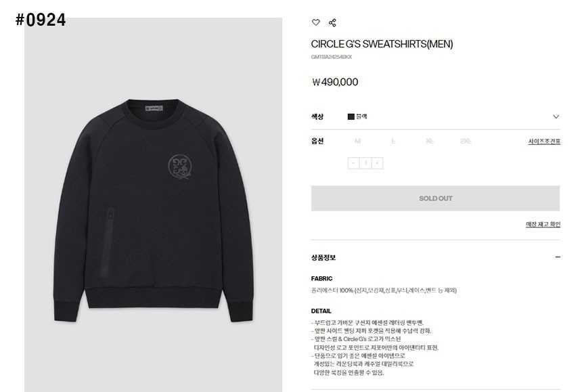Increase quantity with the plus button
582x392 pixels.
(378, 163)
